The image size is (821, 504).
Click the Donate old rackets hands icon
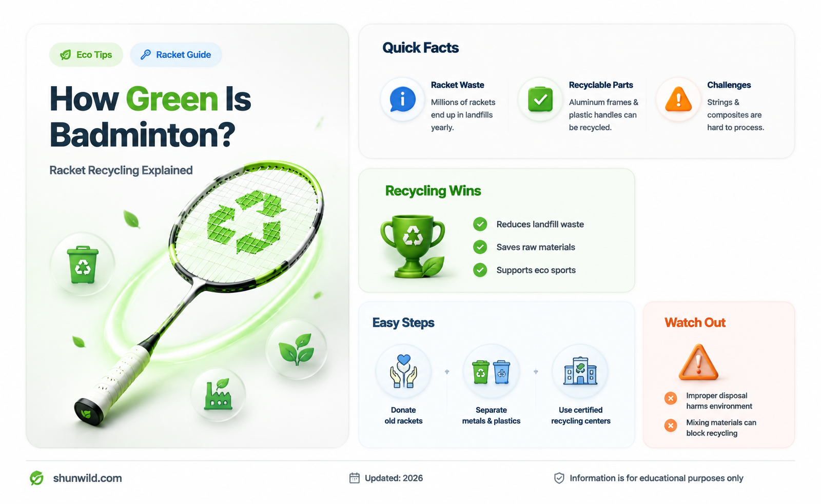(x=403, y=372)
